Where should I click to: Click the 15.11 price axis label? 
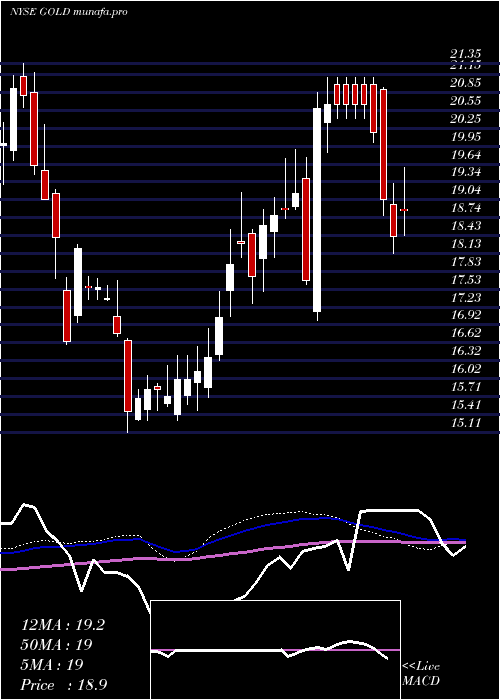[x=466, y=422]
